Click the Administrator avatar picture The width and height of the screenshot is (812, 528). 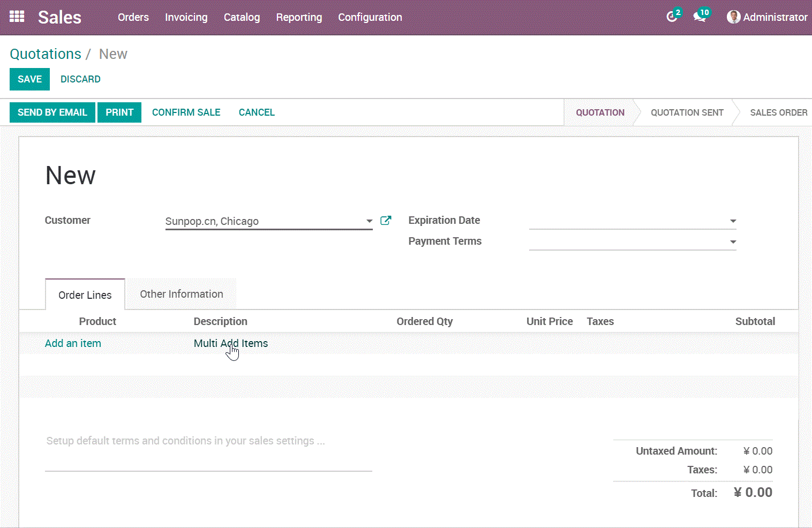coord(733,17)
